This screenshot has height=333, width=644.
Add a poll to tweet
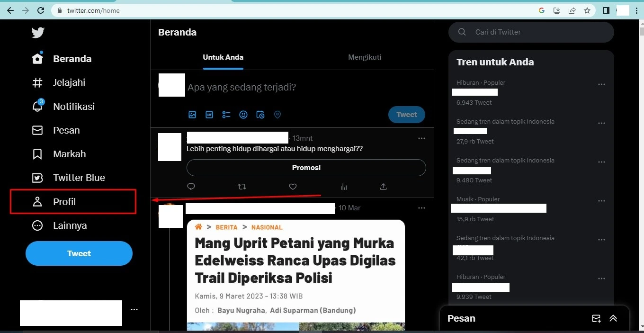226,115
